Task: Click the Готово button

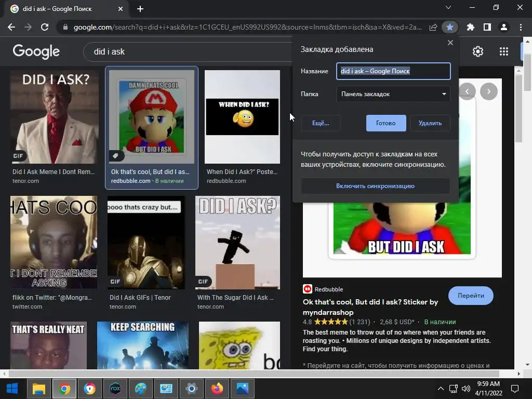Action: point(386,123)
